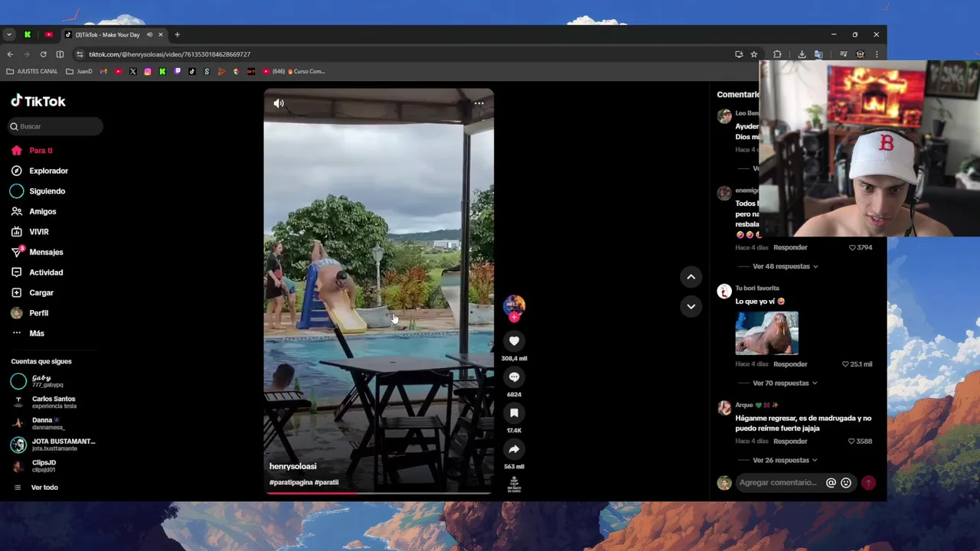Share the video with arrow icon
The height and width of the screenshot is (551, 980).
click(514, 449)
